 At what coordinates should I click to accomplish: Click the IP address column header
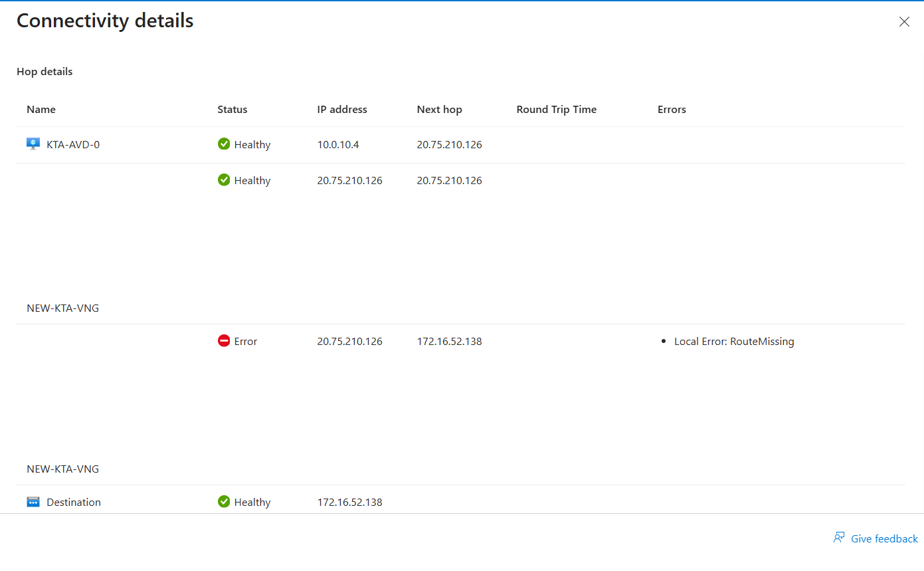pyautogui.click(x=342, y=109)
